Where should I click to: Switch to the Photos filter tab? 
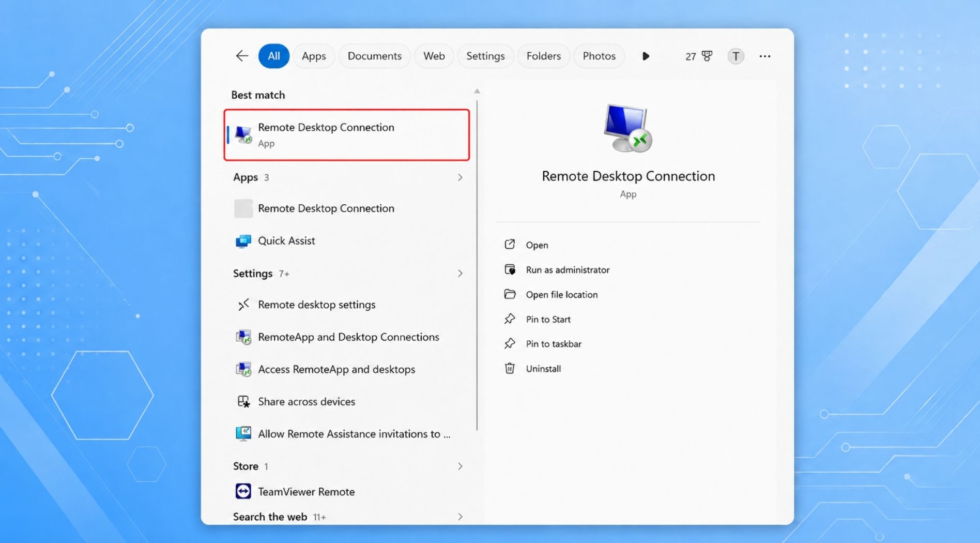coord(599,56)
